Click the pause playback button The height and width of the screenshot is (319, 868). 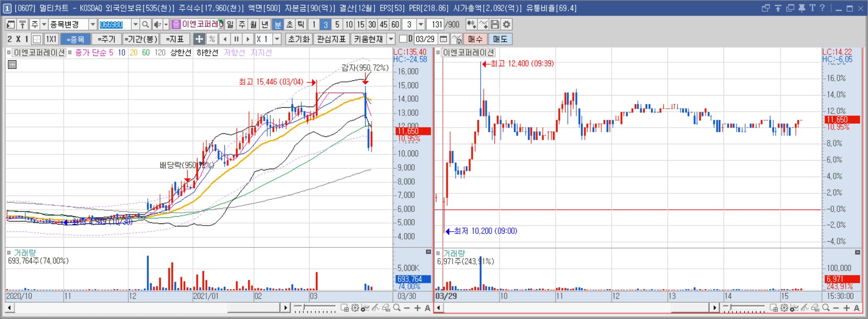click(237, 39)
